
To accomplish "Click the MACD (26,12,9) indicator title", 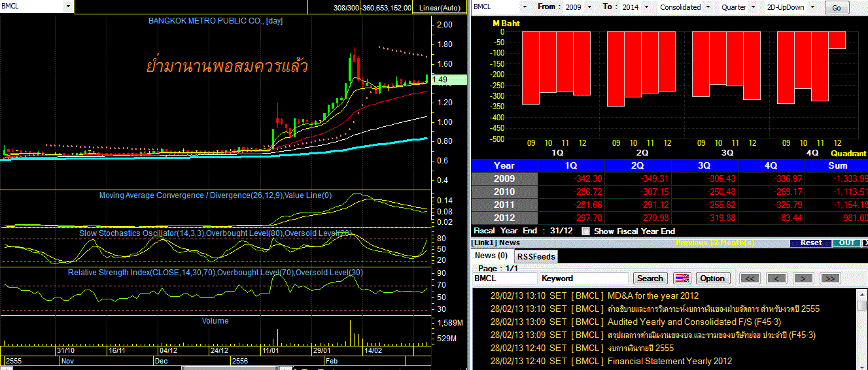I will 215,195.
